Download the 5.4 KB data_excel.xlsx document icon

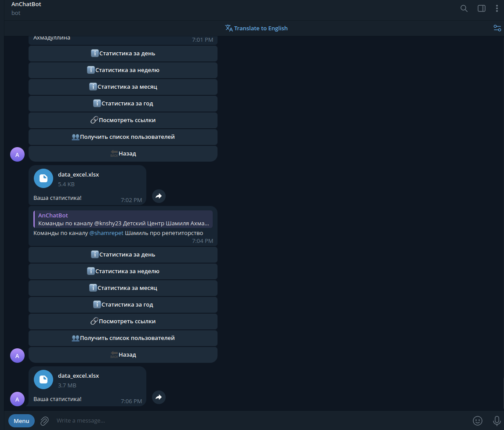point(43,178)
